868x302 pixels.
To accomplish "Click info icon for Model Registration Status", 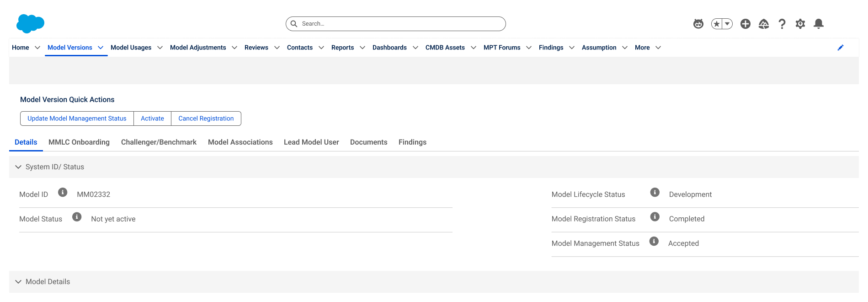I will tap(655, 216).
